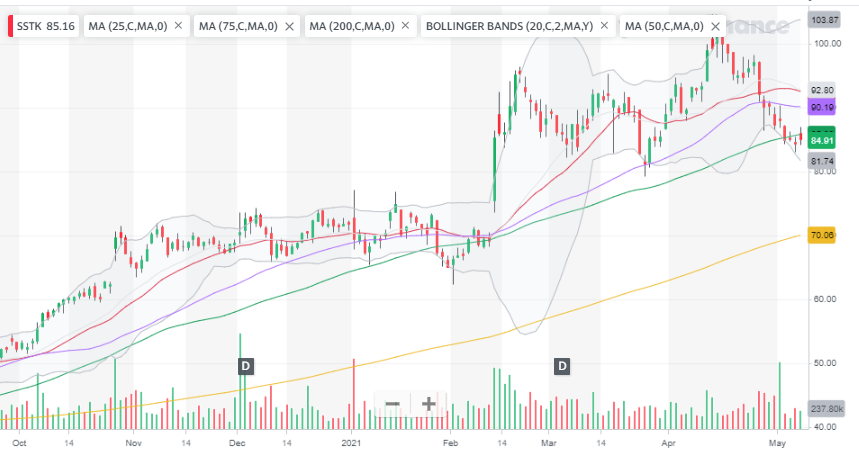Image resolution: width=859 pixels, height=457 pixels.
Task: Remove the MA (50,C,MA,0) indicator
Action: (x=714, y=26)
